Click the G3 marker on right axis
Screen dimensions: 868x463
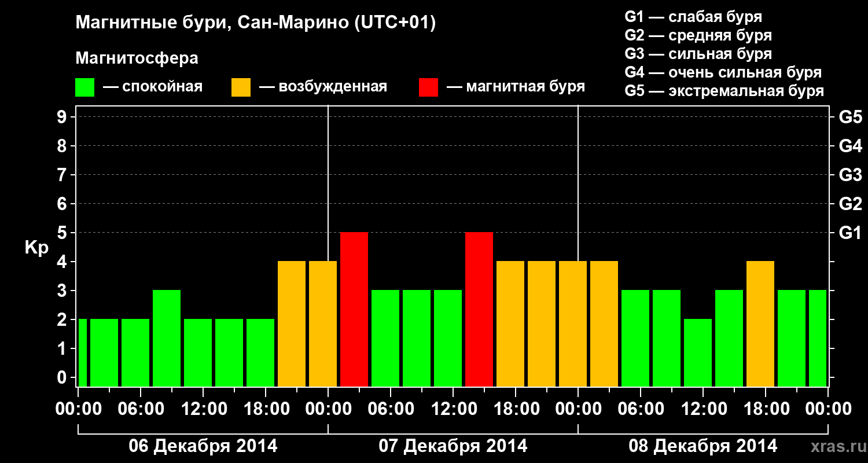[x=850, y=175]
